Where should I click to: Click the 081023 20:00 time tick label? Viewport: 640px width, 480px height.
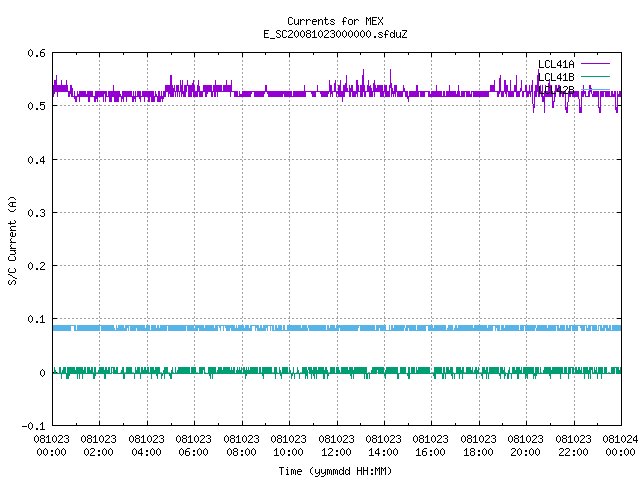tap(525, 446)
